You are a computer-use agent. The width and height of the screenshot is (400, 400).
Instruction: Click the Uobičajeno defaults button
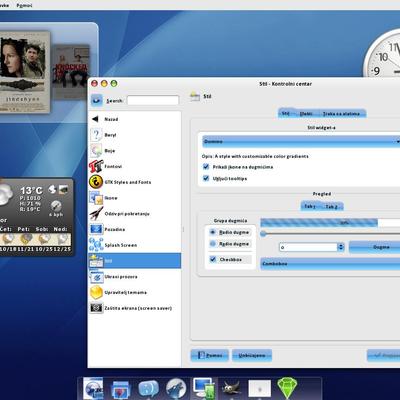(252, 355)
